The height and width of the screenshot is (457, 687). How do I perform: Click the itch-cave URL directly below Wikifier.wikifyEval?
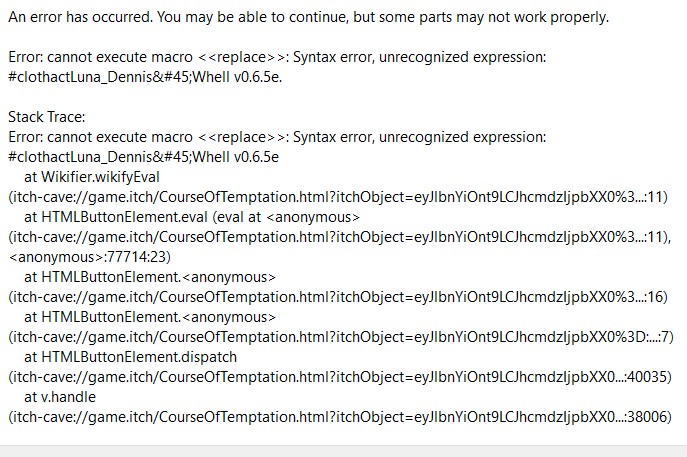[x=338, y=197]
